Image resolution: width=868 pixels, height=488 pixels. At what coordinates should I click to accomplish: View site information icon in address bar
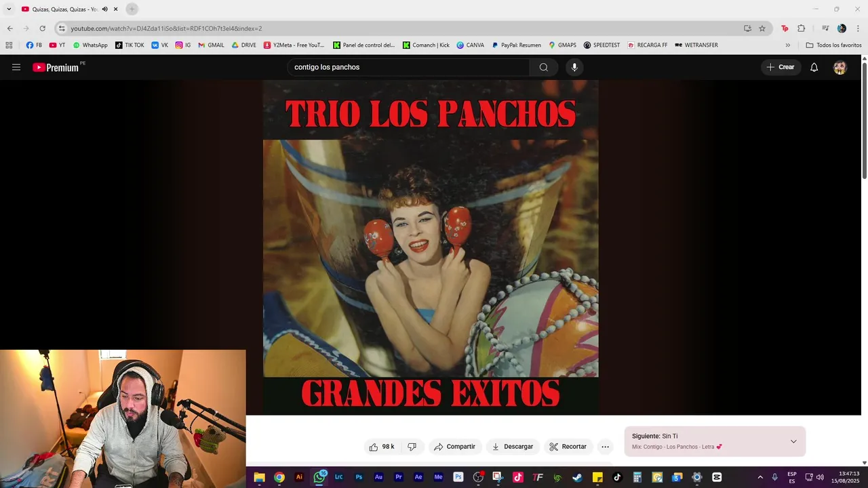tap(62, 28)
